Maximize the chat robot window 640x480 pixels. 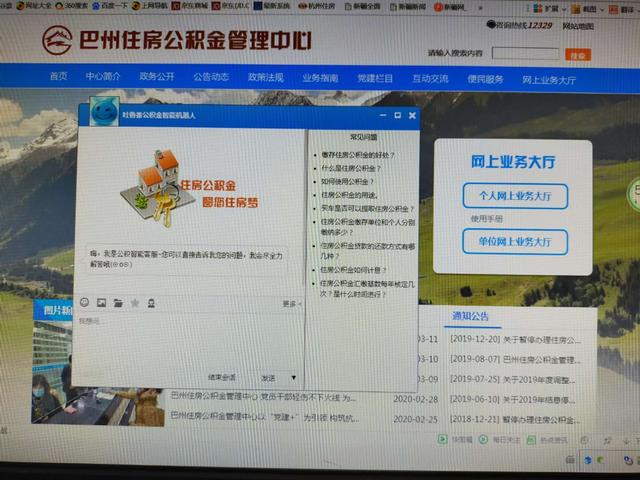click(x=398, y=116)
